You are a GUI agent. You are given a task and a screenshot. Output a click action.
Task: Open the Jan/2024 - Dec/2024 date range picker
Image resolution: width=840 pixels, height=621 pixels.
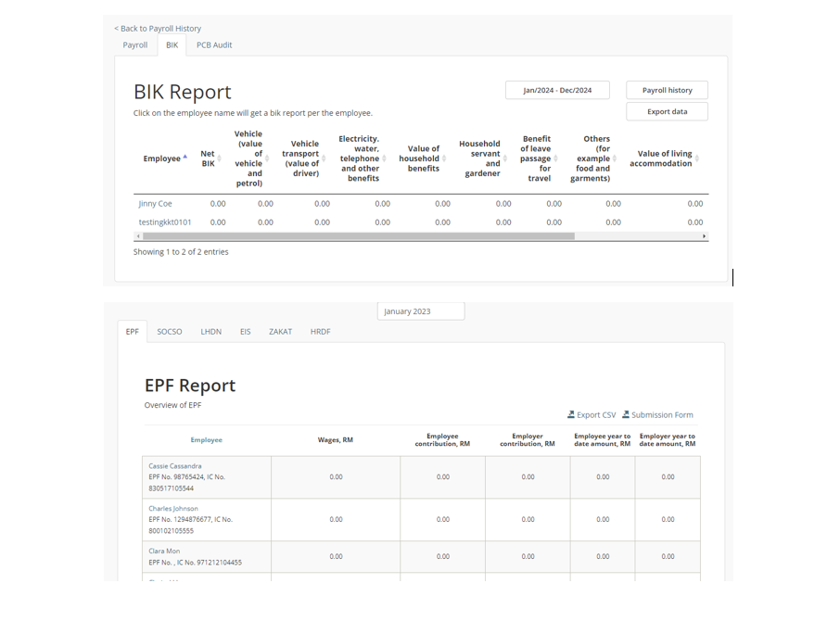click(557, 90)
